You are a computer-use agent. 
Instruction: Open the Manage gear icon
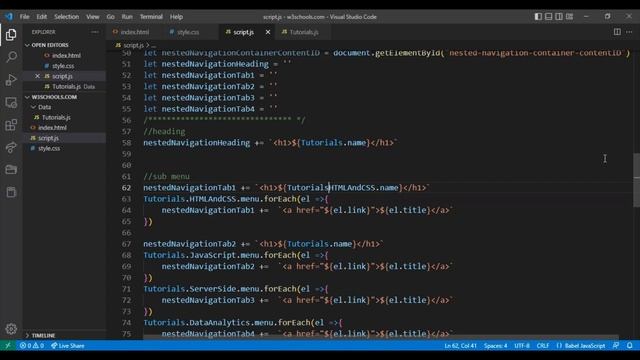click(x=11, y=329)
